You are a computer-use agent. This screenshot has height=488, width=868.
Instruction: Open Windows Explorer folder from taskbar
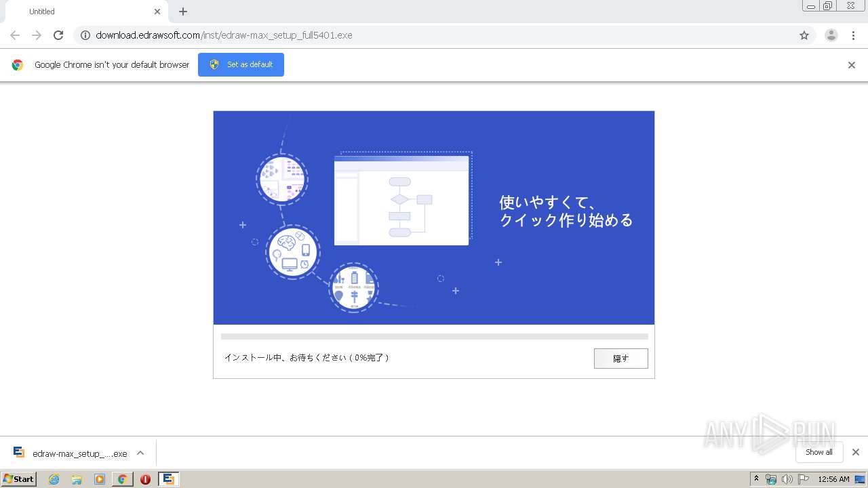(77, 479)
